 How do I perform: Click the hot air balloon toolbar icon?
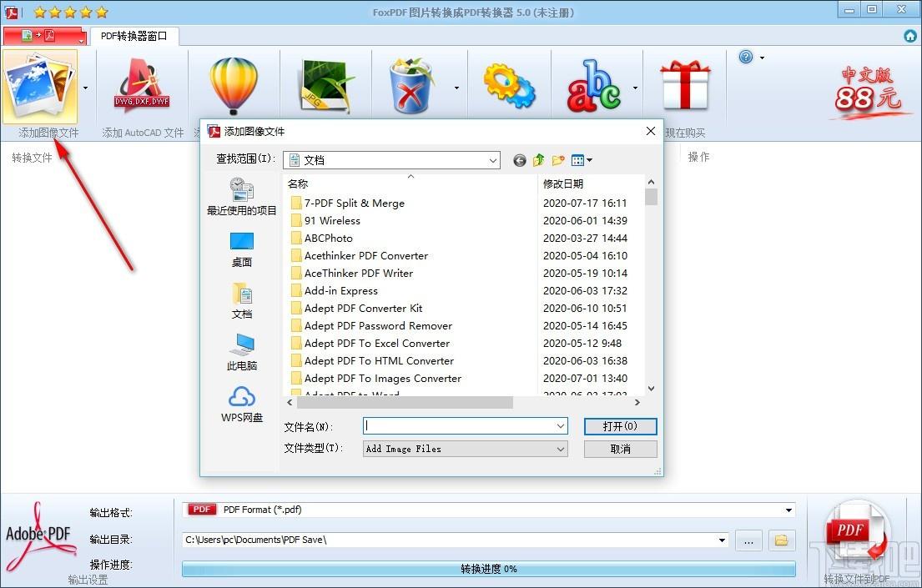[234, 86]
